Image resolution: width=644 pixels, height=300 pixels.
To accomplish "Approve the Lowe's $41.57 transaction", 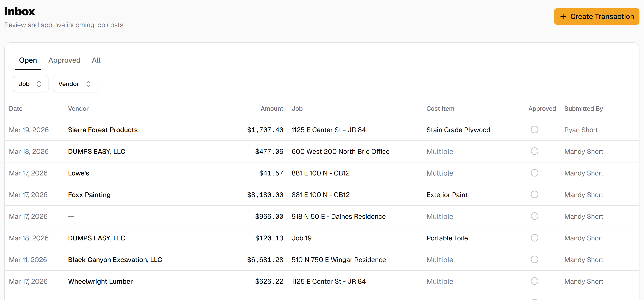I will tap(535, 173).
